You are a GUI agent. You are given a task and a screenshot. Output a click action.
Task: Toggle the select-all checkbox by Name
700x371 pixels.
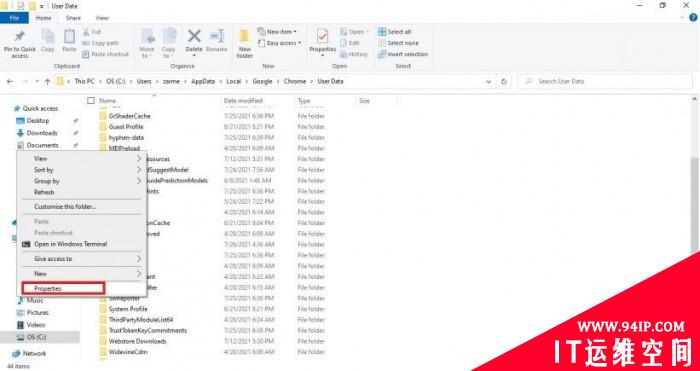[x=91, y=101]
